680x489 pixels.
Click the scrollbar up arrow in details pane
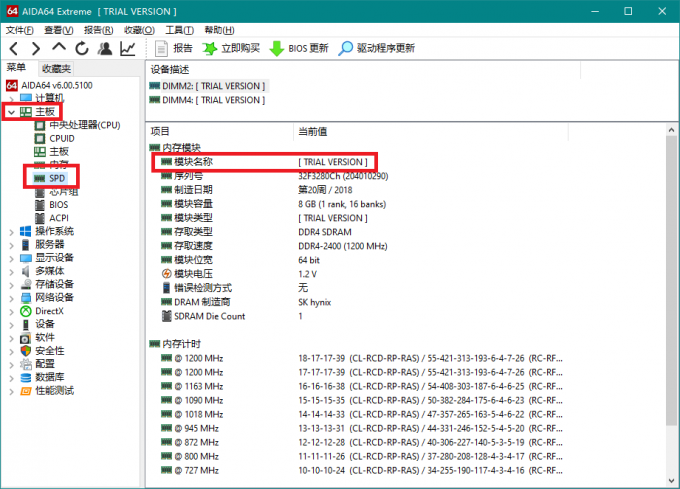click(x=672, y=130)
